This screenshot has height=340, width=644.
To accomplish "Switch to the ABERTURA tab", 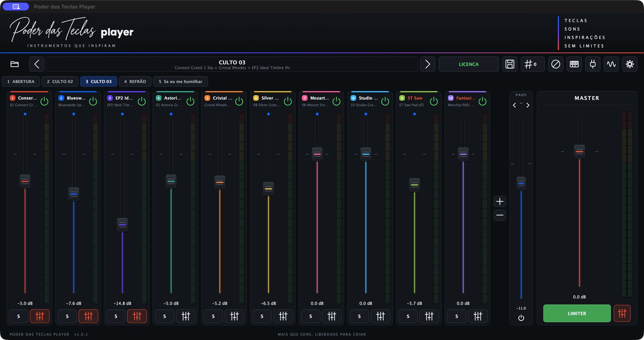I will click(x=21, y=81).
